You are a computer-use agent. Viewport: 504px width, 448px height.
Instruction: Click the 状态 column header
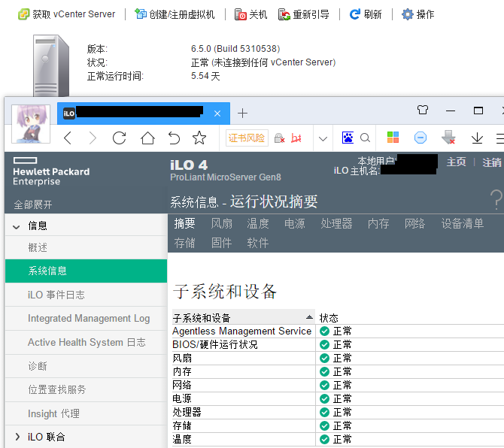[329, 318]
